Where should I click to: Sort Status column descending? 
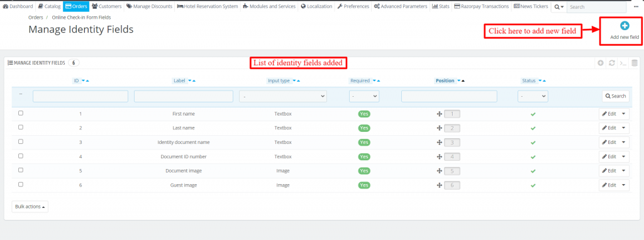540,81
